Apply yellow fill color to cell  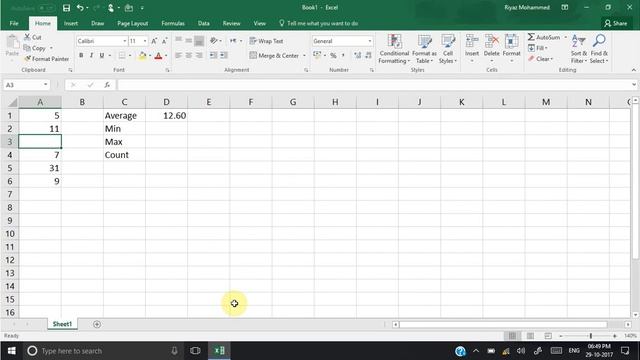(x=142, y=56)
